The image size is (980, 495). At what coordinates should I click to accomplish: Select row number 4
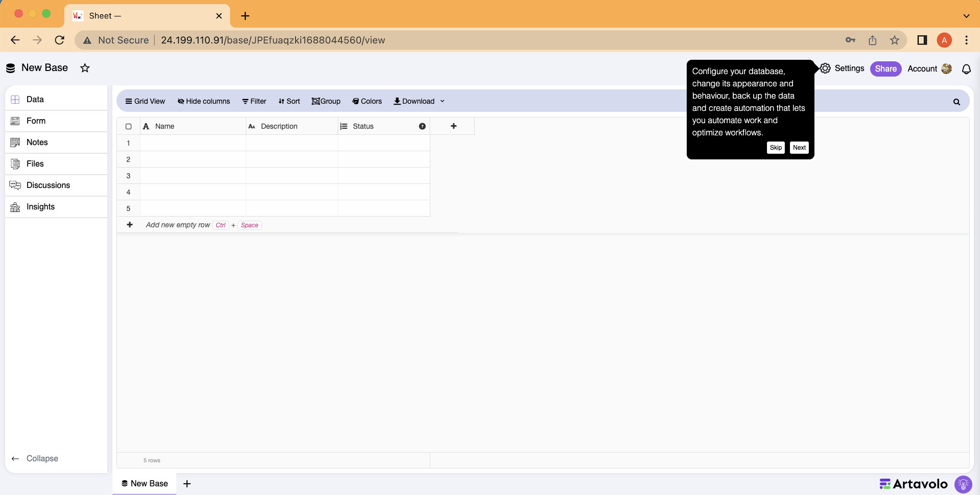[128, 192]
